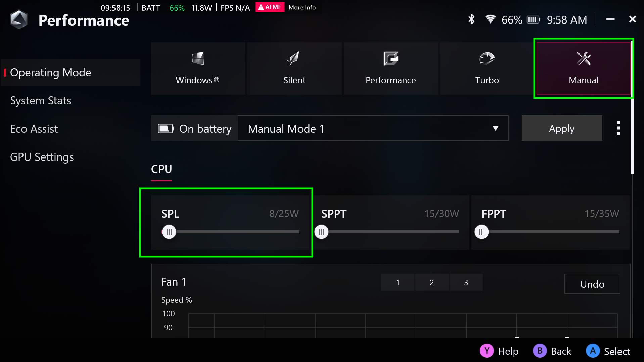This screenshot has width=644, height=362.
Task: Select fan tab 2
Action: (432, 282)
